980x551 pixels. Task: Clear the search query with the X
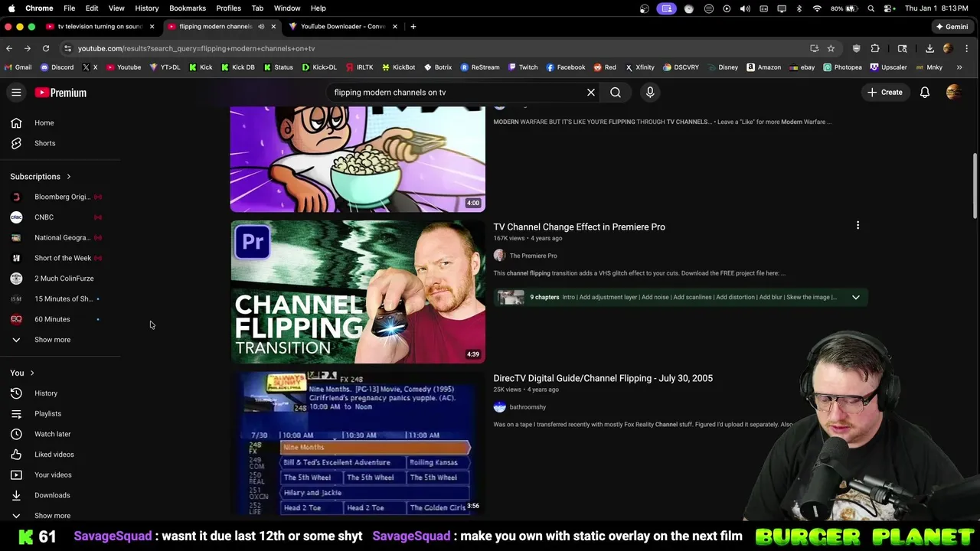591,93
